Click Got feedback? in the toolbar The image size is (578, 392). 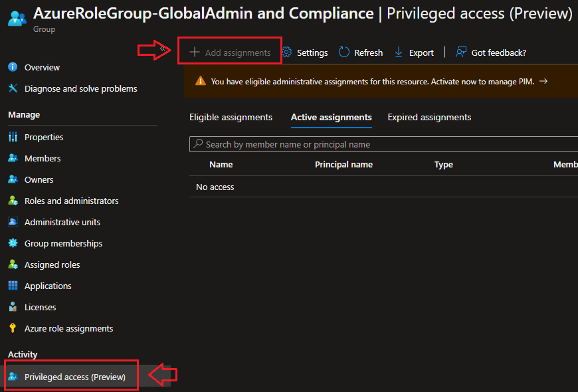pos(499,52)
